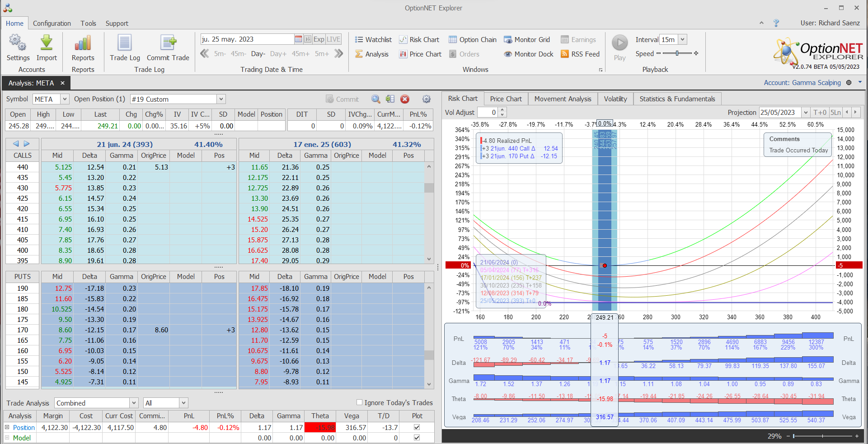868x444 pixels.
Task: Open the #19 Custom position dropdown
Action: (221, 99)
